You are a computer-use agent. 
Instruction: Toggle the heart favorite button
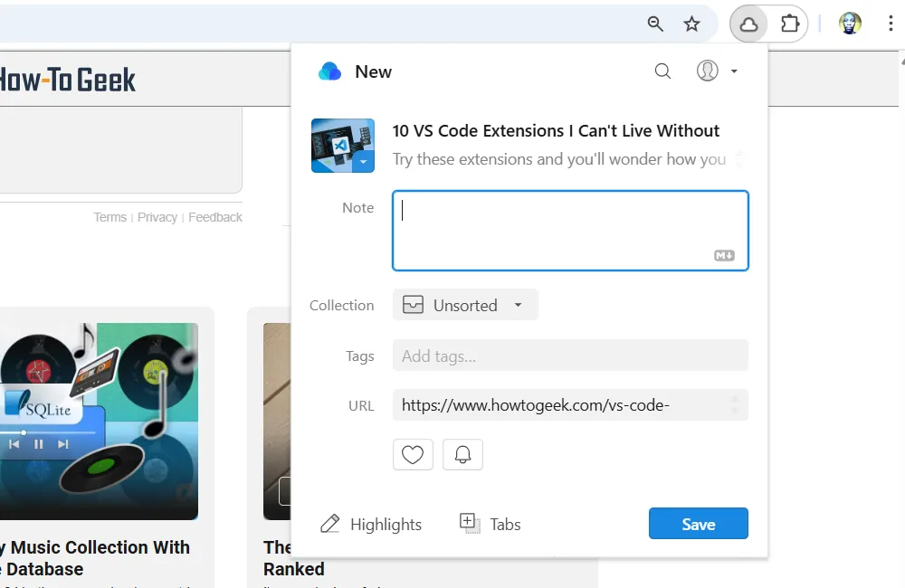(x=413, y=455)
